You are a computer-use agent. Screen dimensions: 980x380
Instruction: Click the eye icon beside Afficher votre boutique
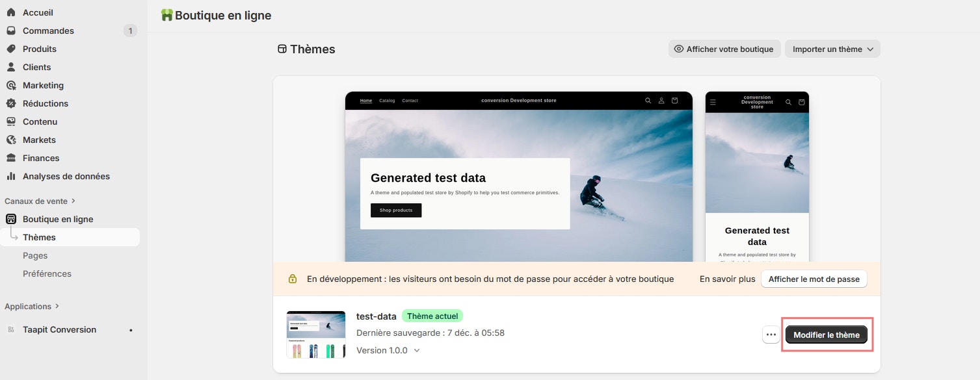(x=678, y=49)
